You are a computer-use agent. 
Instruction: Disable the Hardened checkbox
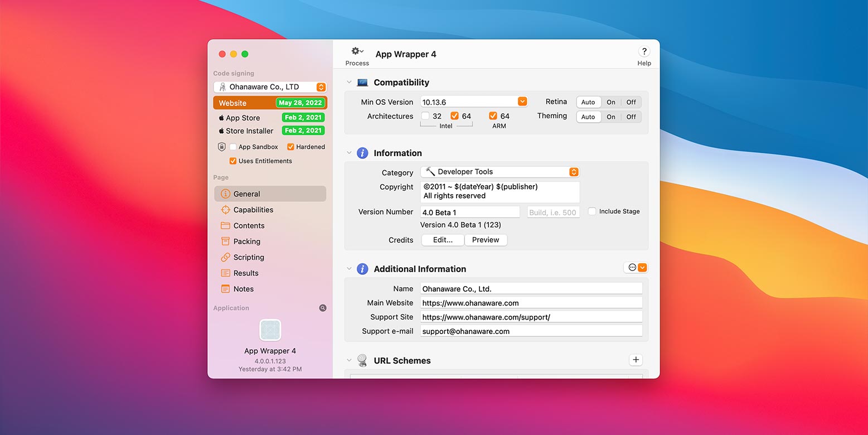pos(290,147)
